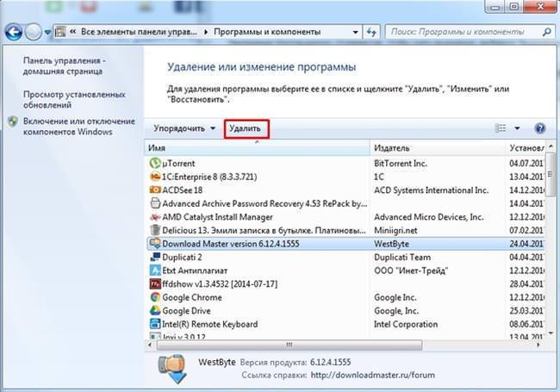The image size is (560, 392).
Task: Select Advanced Archive Password Recovery 4.53 entry
Action: tap(264, 203)
